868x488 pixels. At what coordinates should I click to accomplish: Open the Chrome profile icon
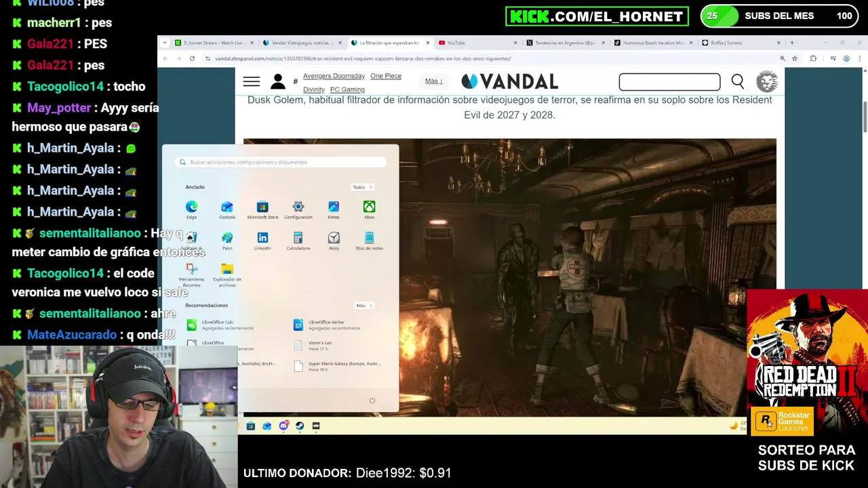tap(847, 58)
